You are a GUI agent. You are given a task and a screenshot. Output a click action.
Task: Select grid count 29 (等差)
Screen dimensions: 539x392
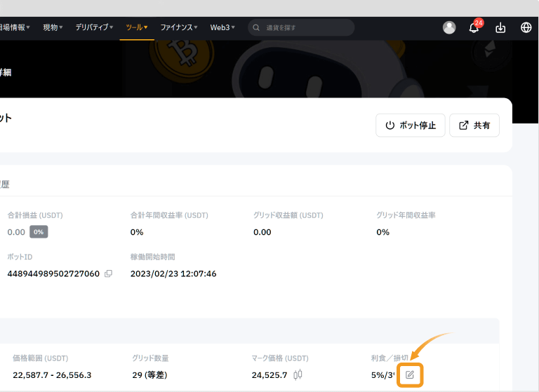[x=149, y=375]
